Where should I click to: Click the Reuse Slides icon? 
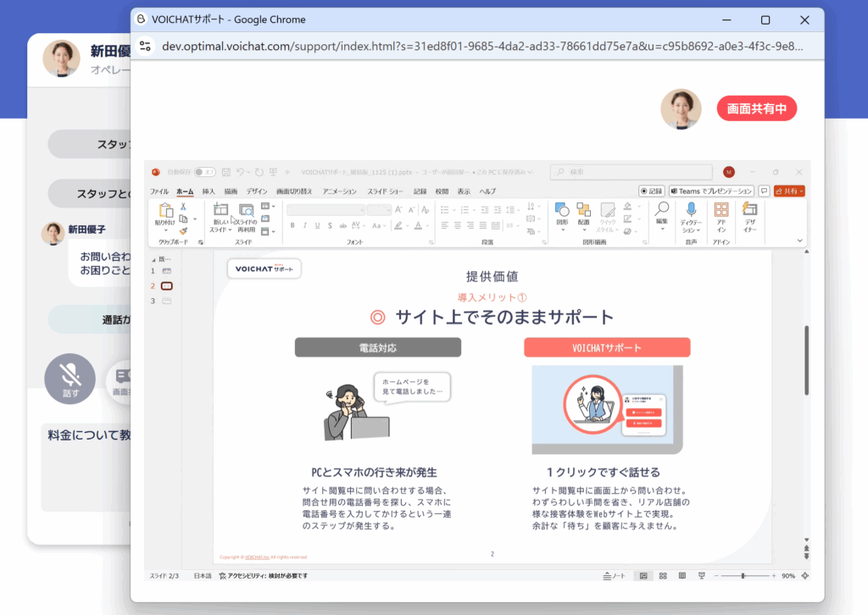pyautogui.click(x=246, y=210)
